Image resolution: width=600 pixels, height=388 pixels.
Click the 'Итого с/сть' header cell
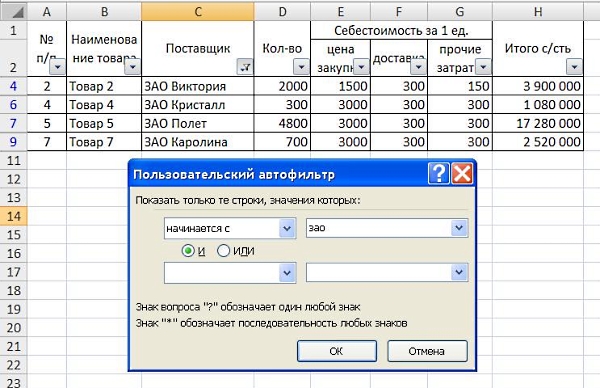(538, 49)
